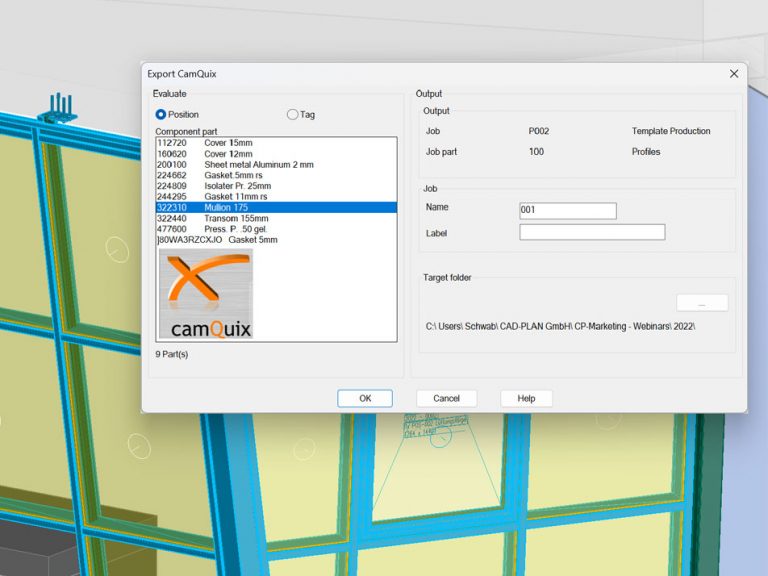Select the Position radio button
The height and width of the screenshot is (576, 768).
[x=161, y=114]
